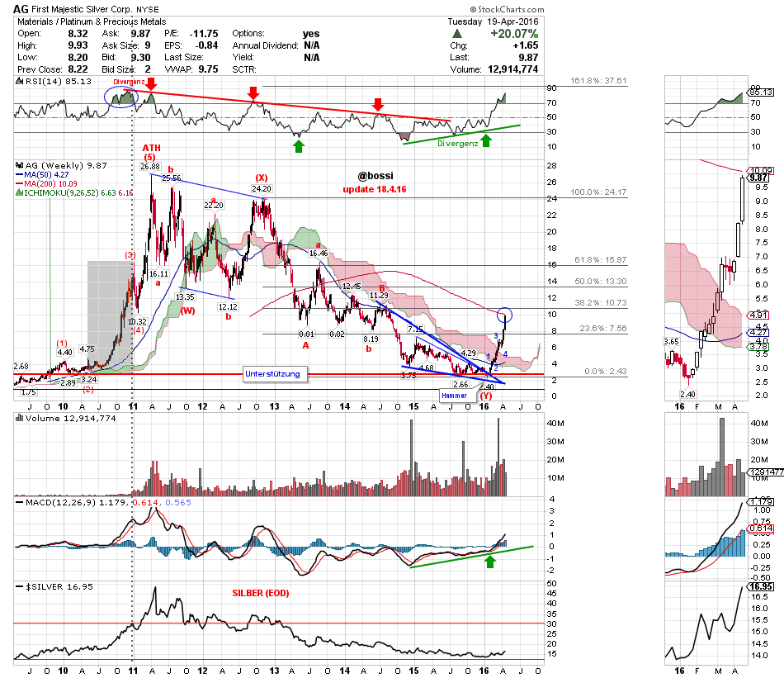Viewport: 784px width, 678px height.
Task: Click the "MA(50) 4.27" legend entry
Action: coord(42,174)
